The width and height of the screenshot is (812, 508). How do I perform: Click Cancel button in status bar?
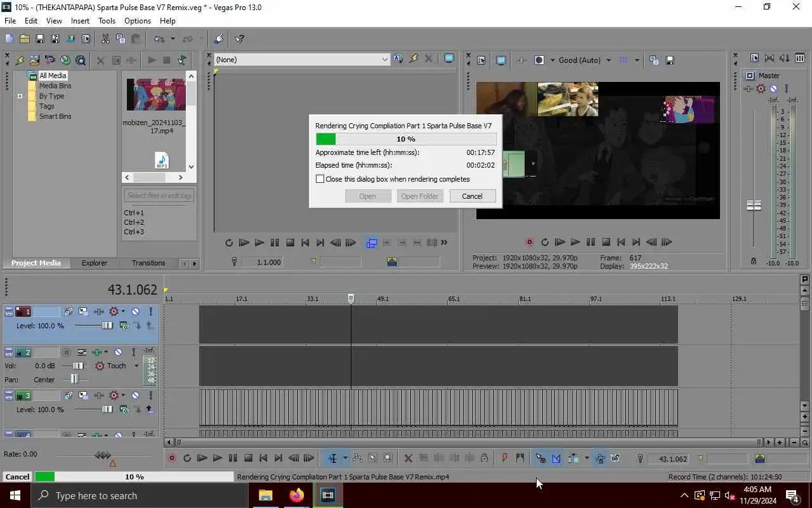pyautogui.click(x=17, y=477)
